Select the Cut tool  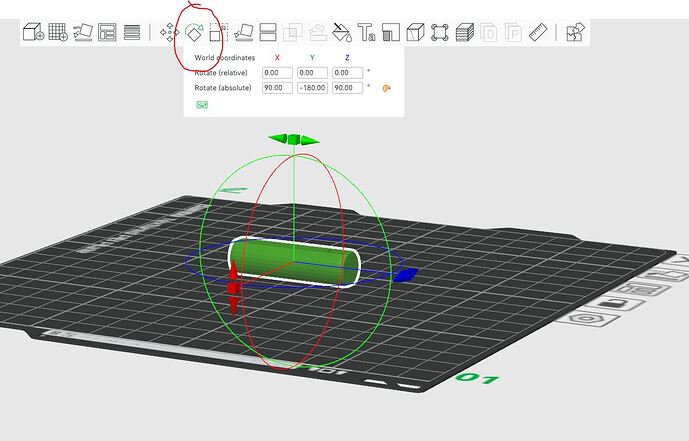pyautogui.click(x=268, y=33)
